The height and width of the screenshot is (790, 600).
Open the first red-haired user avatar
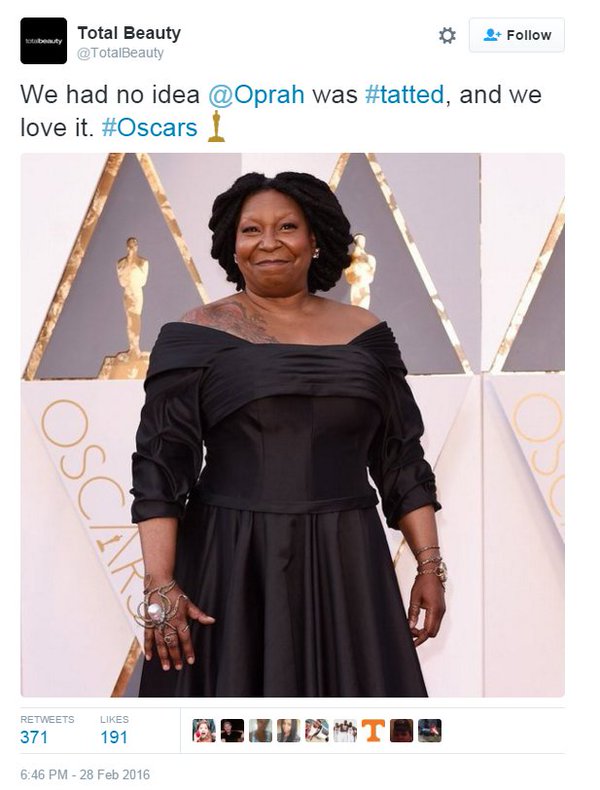pyautogui.click(x=204, y=731)
